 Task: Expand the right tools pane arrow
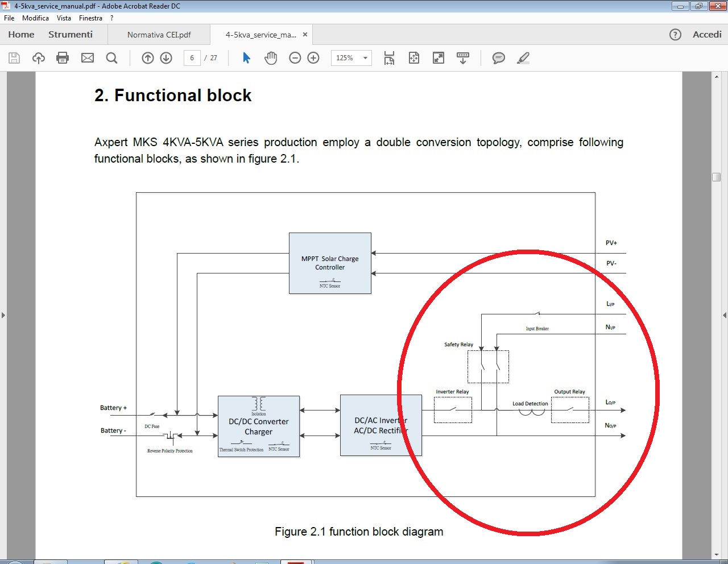point(725,315)
